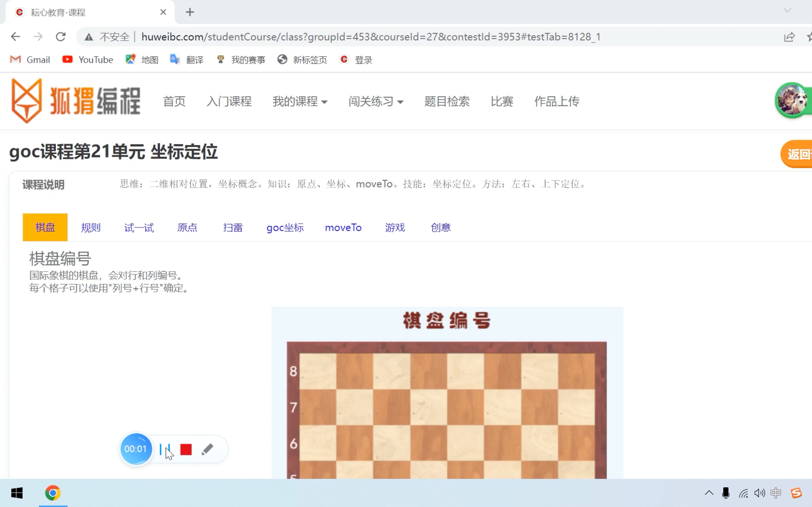Click the Sogou input method tray icon
The image size is (812, 507).
click(x=796, y=493)
